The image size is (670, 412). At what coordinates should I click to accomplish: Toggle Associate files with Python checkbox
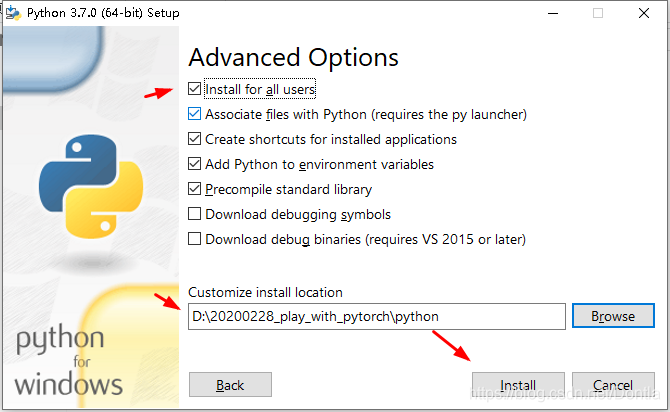[x=194, y=114]
